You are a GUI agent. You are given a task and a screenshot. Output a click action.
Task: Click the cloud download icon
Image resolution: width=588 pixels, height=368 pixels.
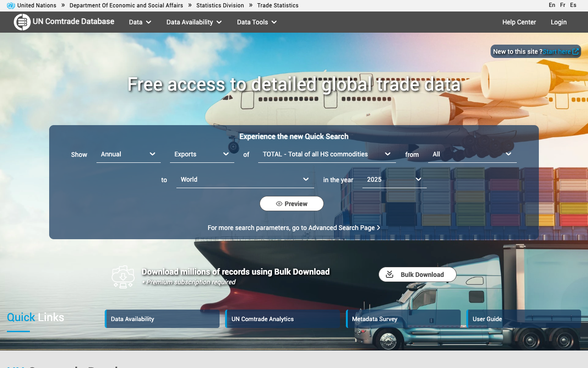pyautogui.click(x=123, y=277)
